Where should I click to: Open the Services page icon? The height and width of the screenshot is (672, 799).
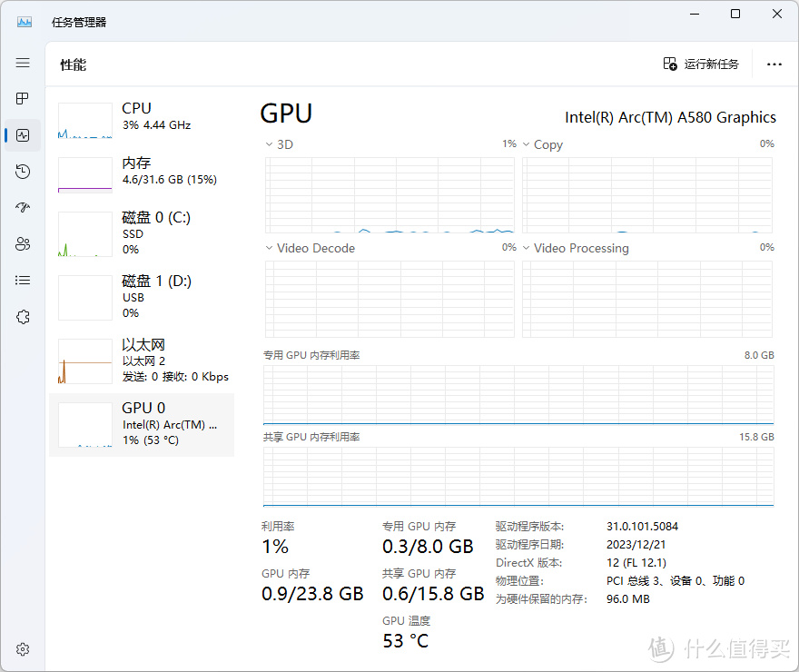pos(23,317)
